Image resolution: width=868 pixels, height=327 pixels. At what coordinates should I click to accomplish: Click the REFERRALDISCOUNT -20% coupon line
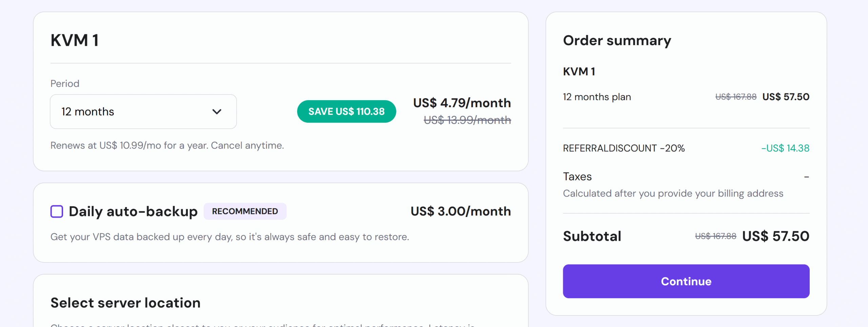coord(624,148)
